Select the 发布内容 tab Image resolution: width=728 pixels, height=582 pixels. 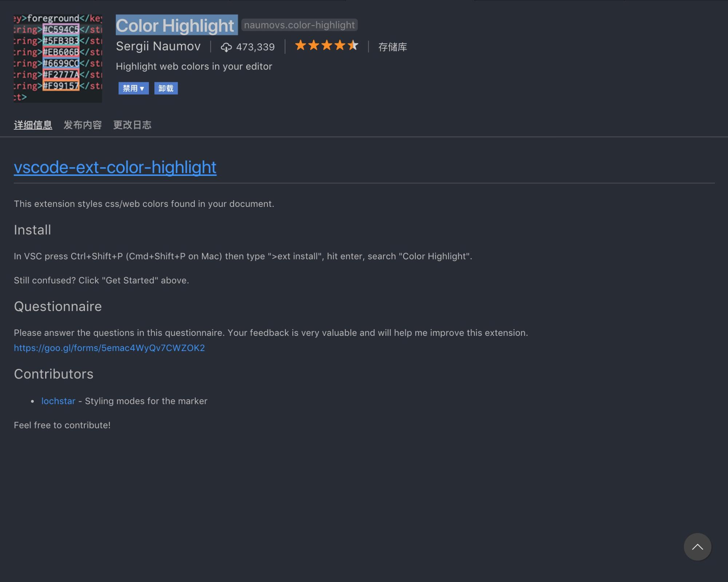[83, 124]
